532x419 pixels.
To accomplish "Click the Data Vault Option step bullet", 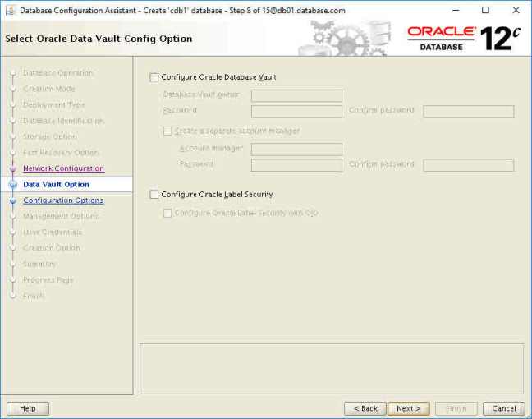I will [x=12, y=185].
